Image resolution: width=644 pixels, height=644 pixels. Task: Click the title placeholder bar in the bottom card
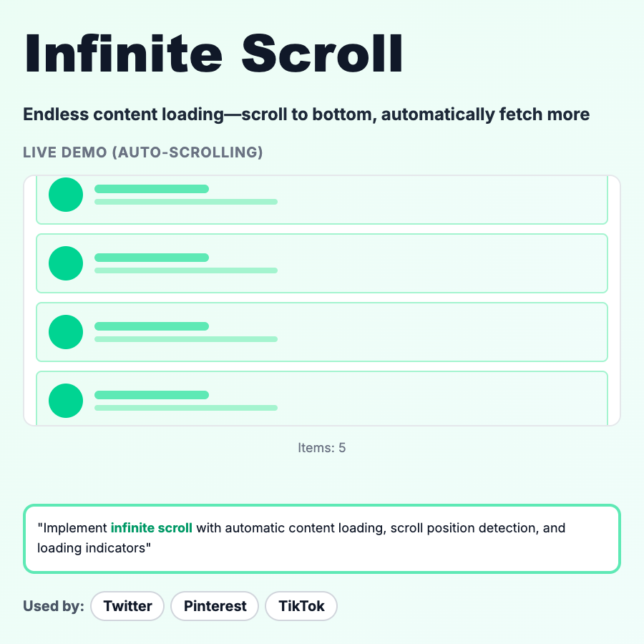152,395
